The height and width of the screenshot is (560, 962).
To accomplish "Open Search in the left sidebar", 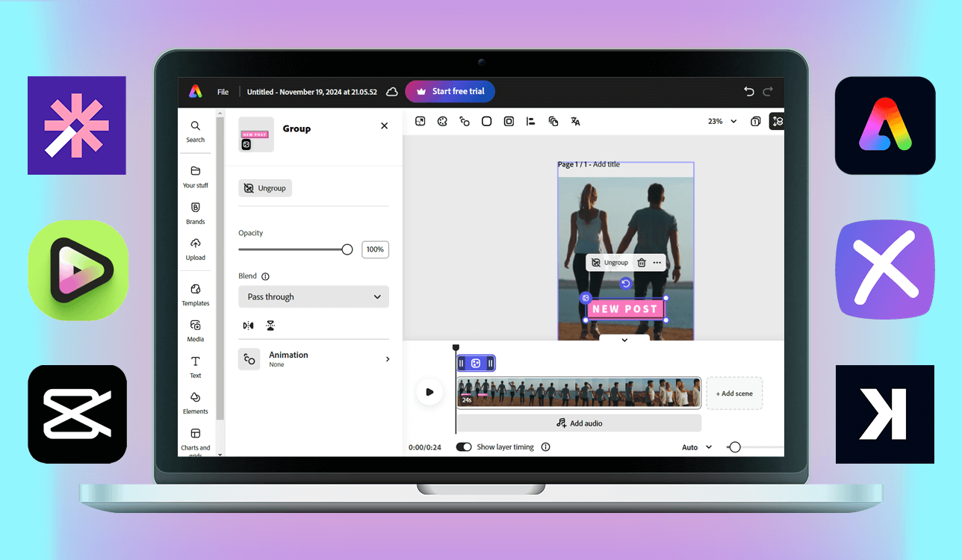I will [x=196, y=131].
